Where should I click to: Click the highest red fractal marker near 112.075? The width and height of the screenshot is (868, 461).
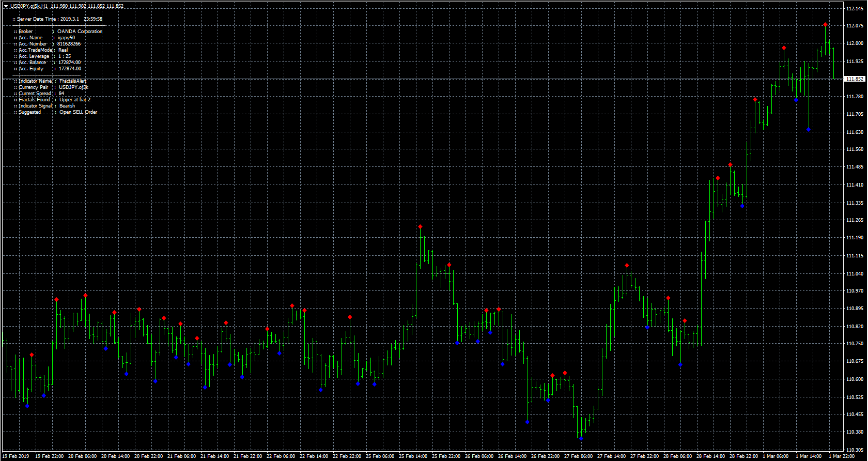pos(825,25)
